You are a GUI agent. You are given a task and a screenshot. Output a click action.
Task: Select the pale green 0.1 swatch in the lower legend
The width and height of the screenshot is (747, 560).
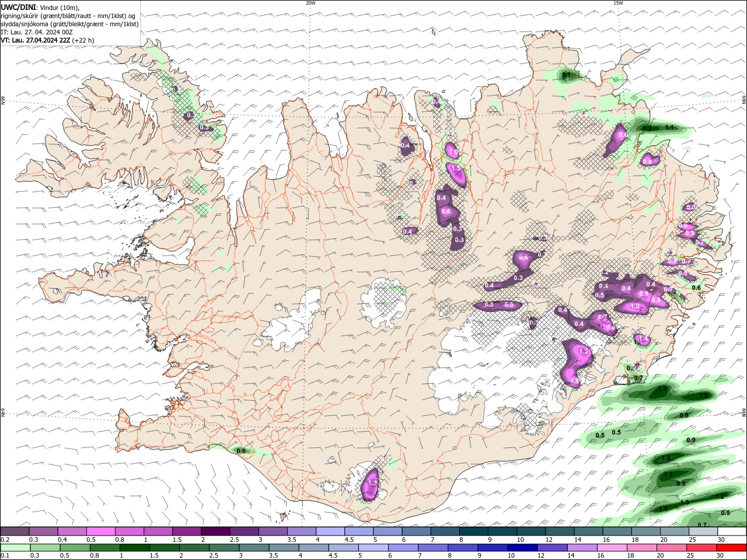15,548
